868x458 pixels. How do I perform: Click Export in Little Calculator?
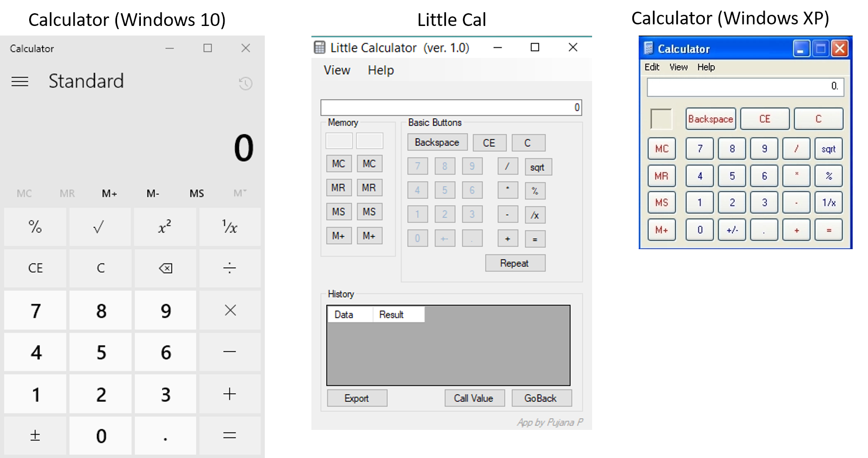point(357,398)
